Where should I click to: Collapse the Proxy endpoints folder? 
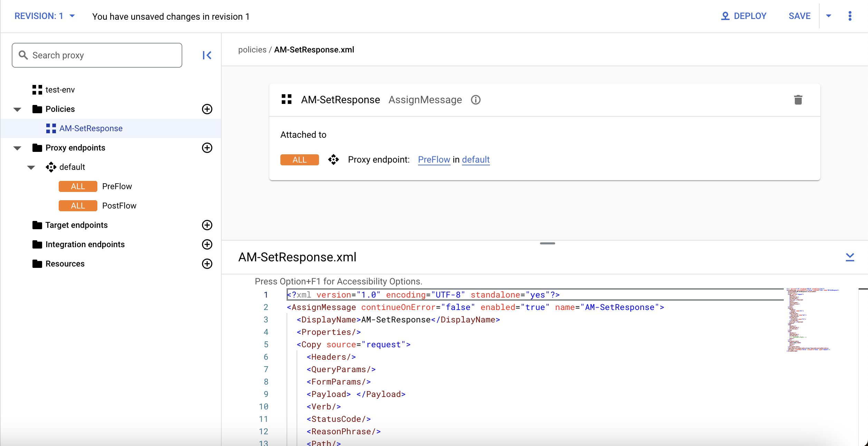click(x=17, y=148)
